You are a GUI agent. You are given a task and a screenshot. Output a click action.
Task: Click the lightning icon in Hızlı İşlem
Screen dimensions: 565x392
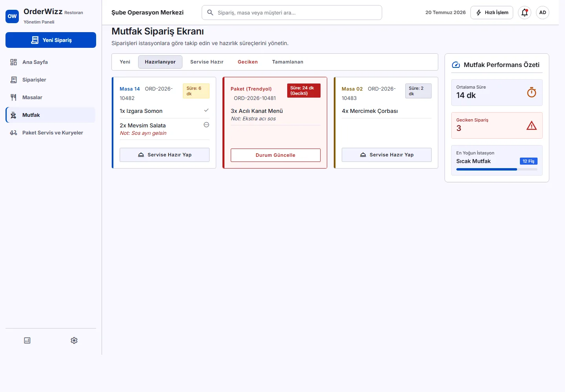pos(479,13)
